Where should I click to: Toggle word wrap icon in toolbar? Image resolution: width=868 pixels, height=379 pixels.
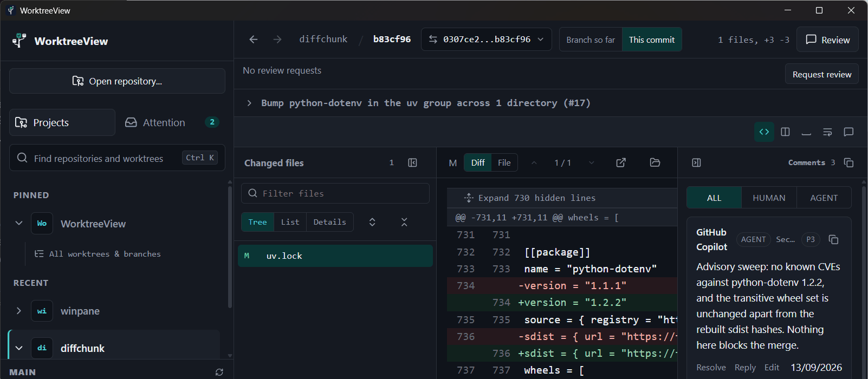[x=827, y=132]
